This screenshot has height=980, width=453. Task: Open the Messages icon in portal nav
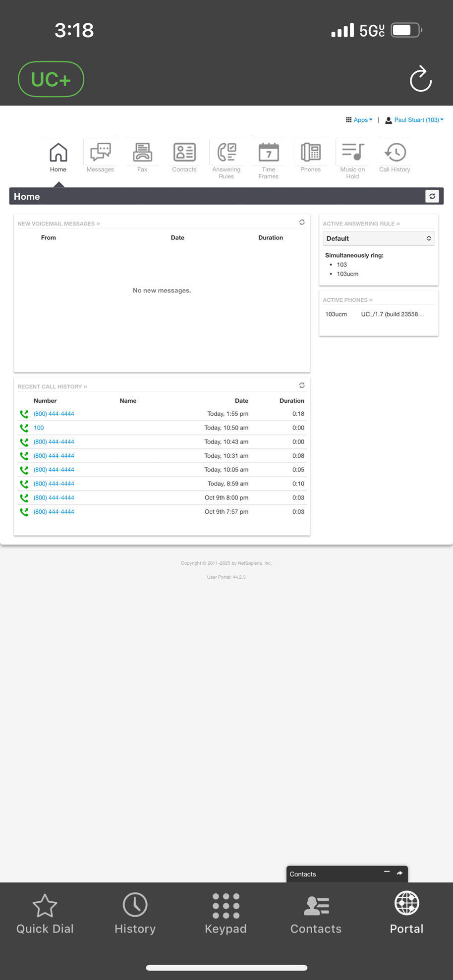pos(100,153)
